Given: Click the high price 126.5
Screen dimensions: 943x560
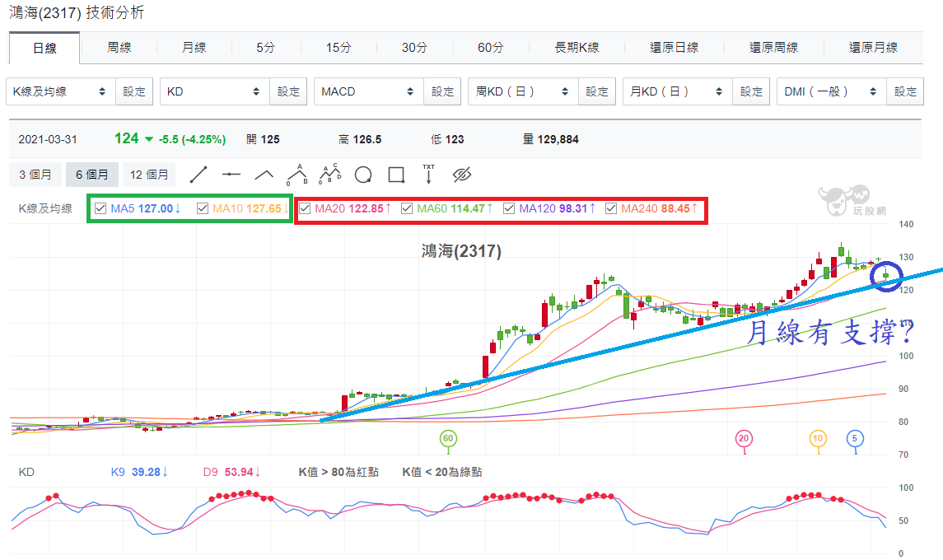Looking at the screenshot, I should 366,139.
